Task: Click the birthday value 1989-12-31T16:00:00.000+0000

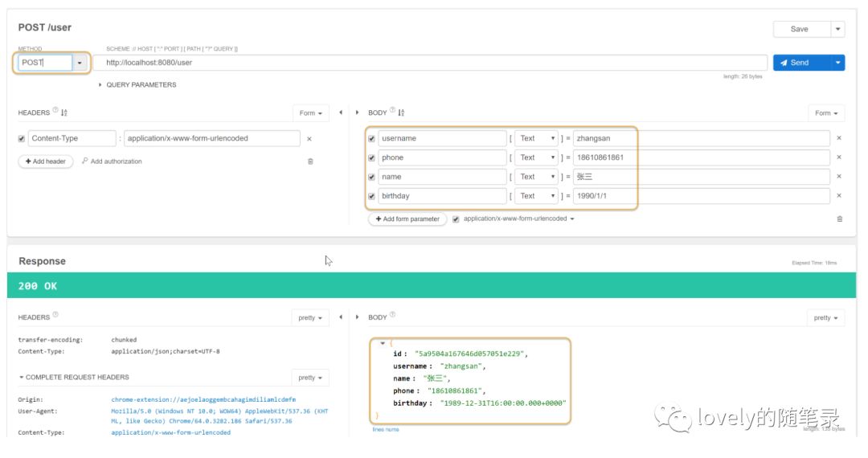Action: click(503, 403)
